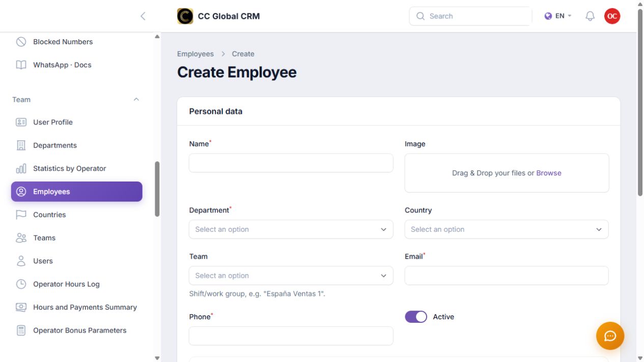The image size is (644, 362).
Task: Go to Departments page
Action: (77, 145)
